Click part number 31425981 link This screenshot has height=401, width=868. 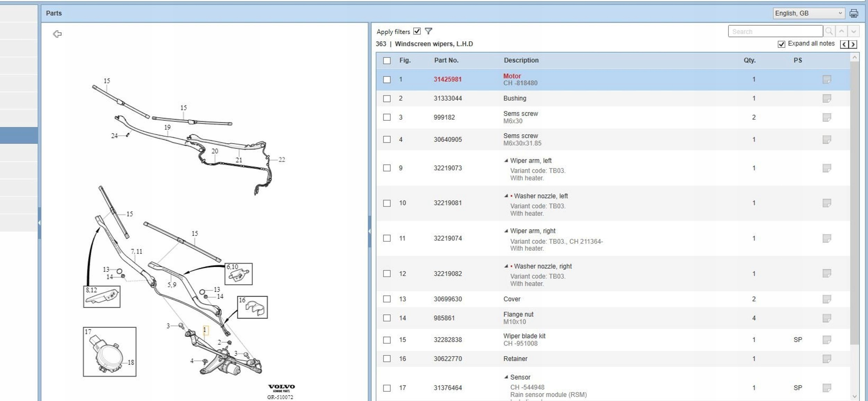447,80
